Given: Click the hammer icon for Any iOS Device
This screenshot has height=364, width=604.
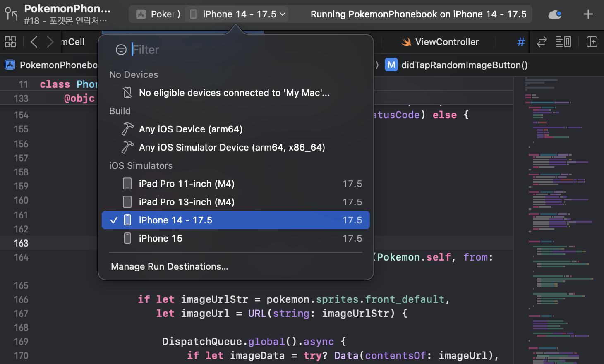Looking at the screenshot, I should (x=127, y=129).
